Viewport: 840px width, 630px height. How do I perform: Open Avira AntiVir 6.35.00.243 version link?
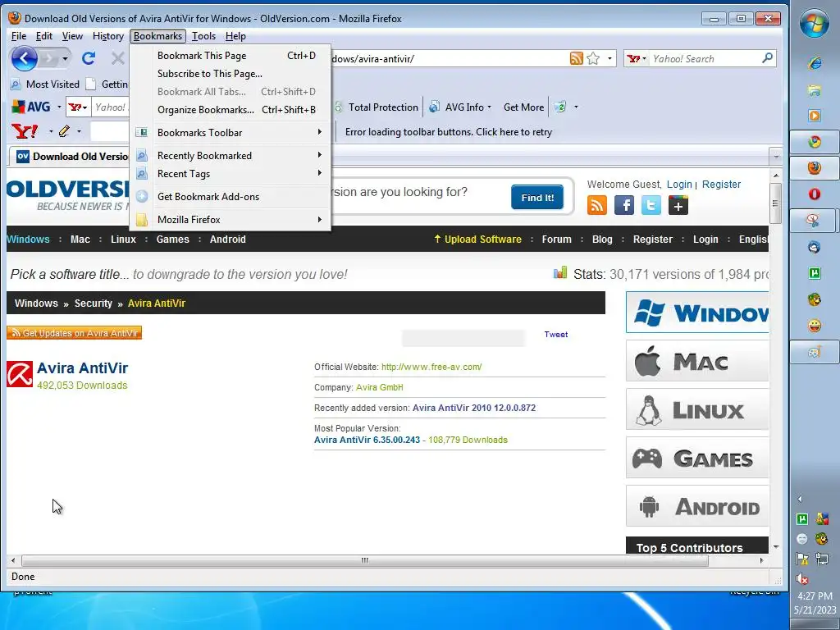pos(367,440)
